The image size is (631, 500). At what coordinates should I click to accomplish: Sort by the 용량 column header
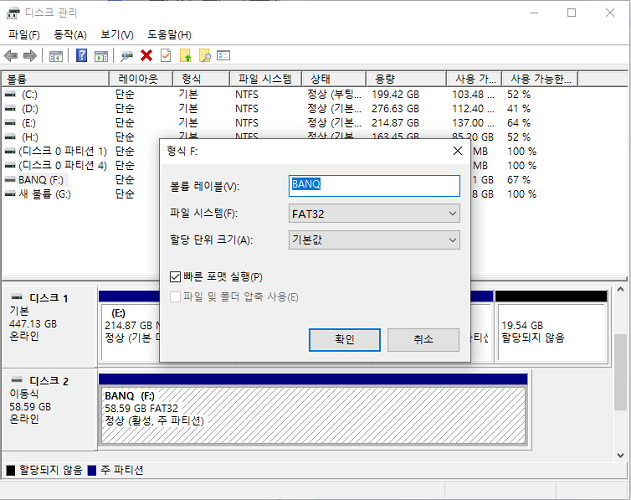tap(406, 79)
